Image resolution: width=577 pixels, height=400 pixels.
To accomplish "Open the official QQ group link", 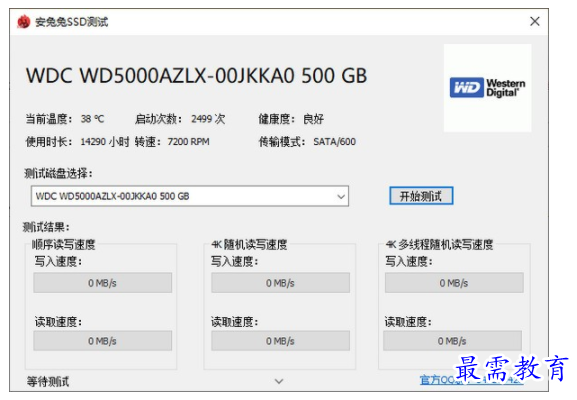I will (x=471, y=380).
